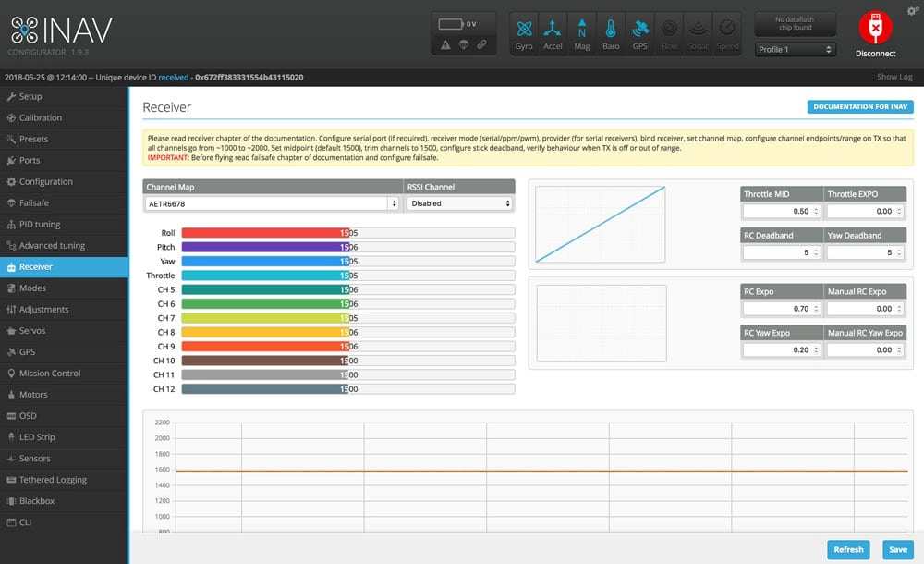Click the Manual RC Expo value field
Viewport: 924px width, 564px height.
pyautogui.click(x=865, y=309)
